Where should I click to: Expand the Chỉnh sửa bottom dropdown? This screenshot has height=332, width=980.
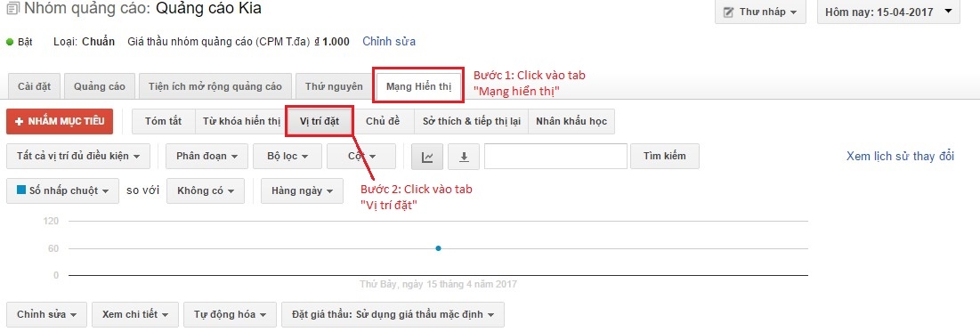47,314
